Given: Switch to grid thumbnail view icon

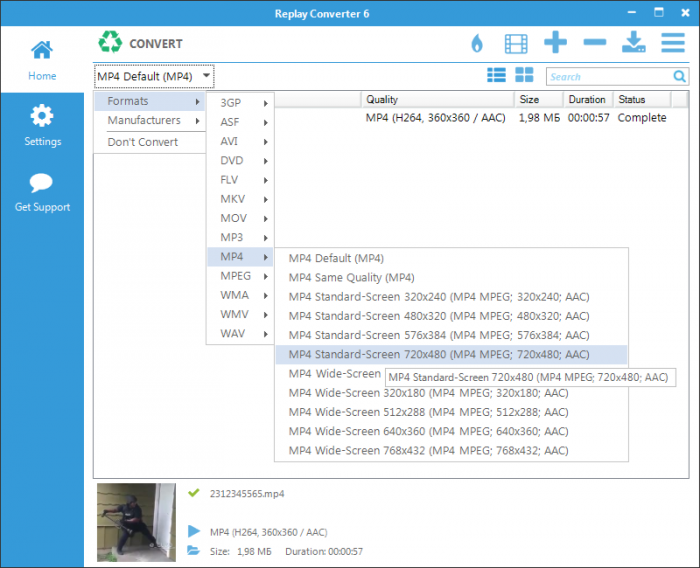Looking at the screenshot, I should coord(524,75).
